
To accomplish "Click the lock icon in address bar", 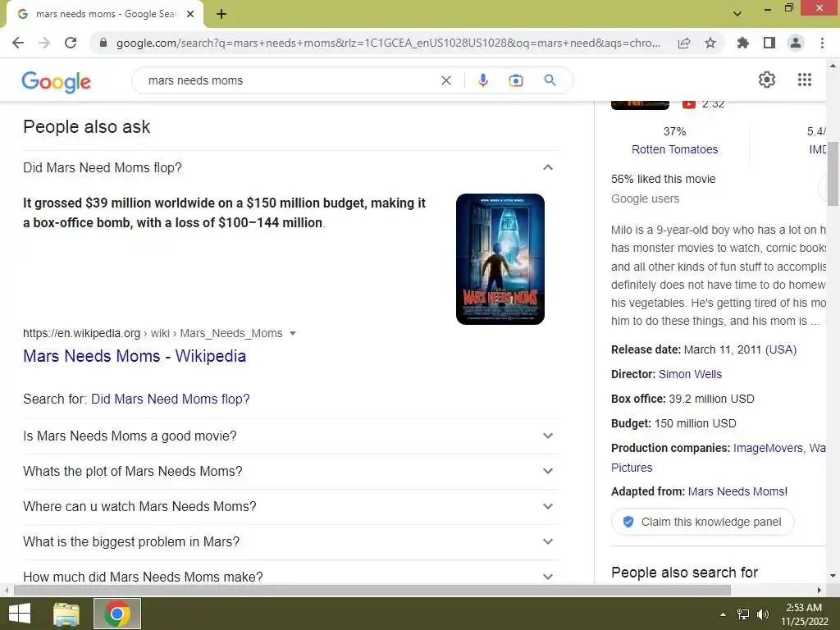I will [x=103, y=43].
